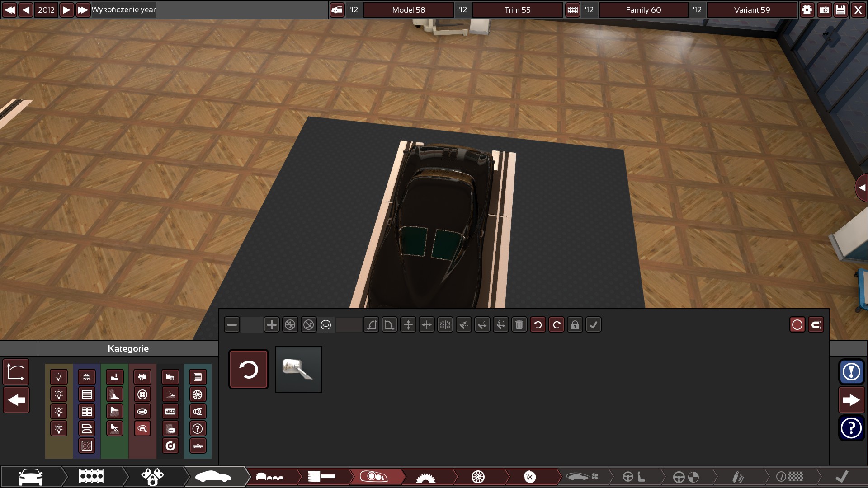Toggle the red circle selection mode
Image resolution: width=868 pixels, height=488 pixels.
pyautogui.click(x=797, y=325)
